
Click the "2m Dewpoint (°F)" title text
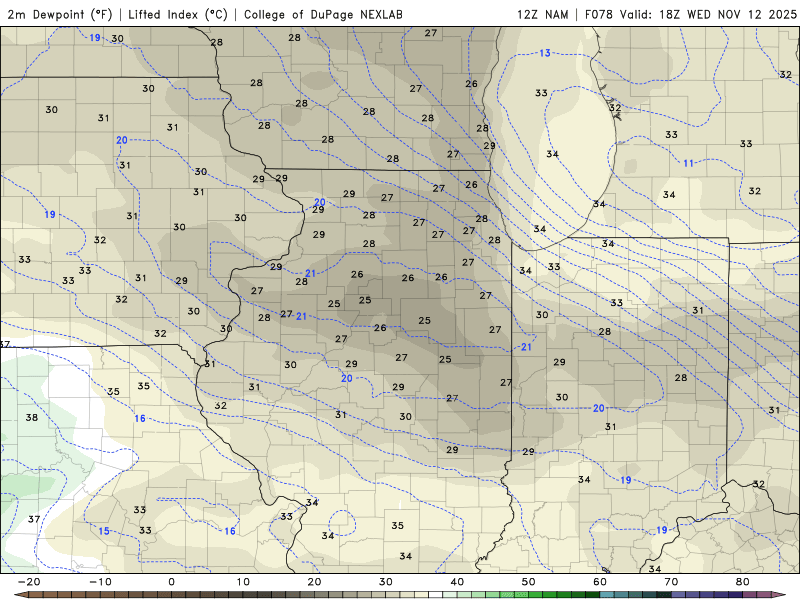coord(59,14)
